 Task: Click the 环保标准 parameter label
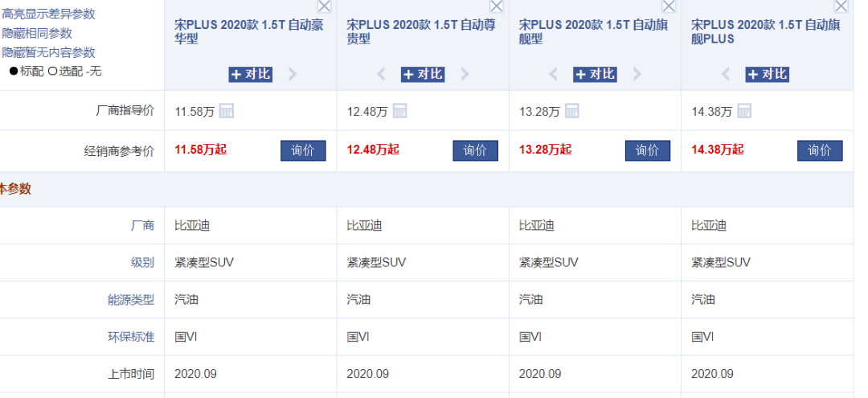131,337
